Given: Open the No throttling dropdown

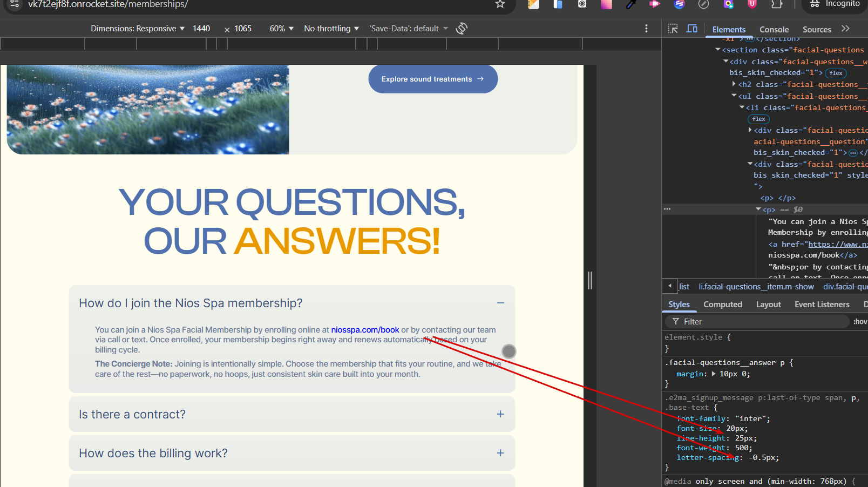Looking at the screenshot, I should coord(331,29).
